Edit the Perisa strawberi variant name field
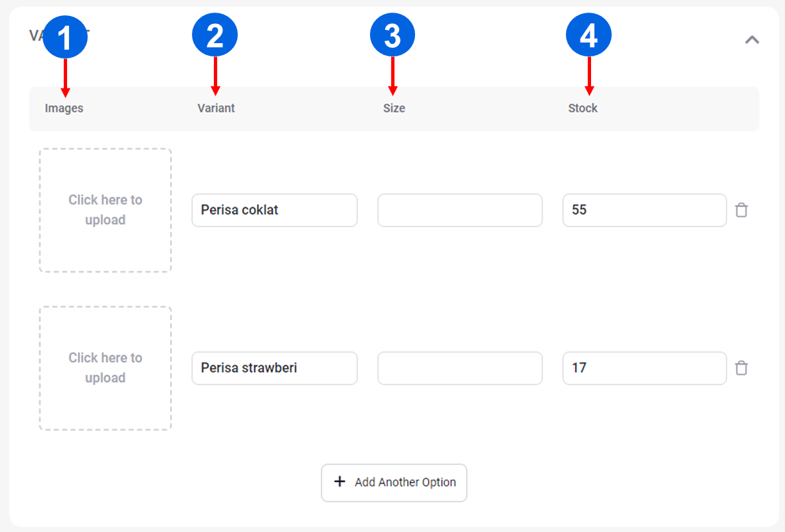 [274, 368]
